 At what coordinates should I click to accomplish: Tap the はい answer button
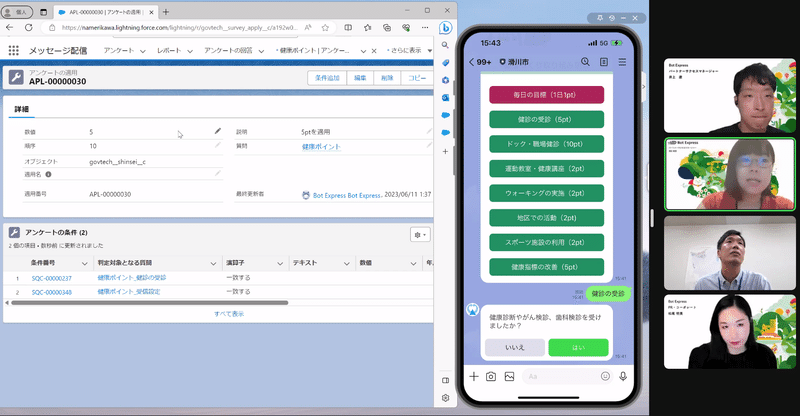click(x=578, y=347)
